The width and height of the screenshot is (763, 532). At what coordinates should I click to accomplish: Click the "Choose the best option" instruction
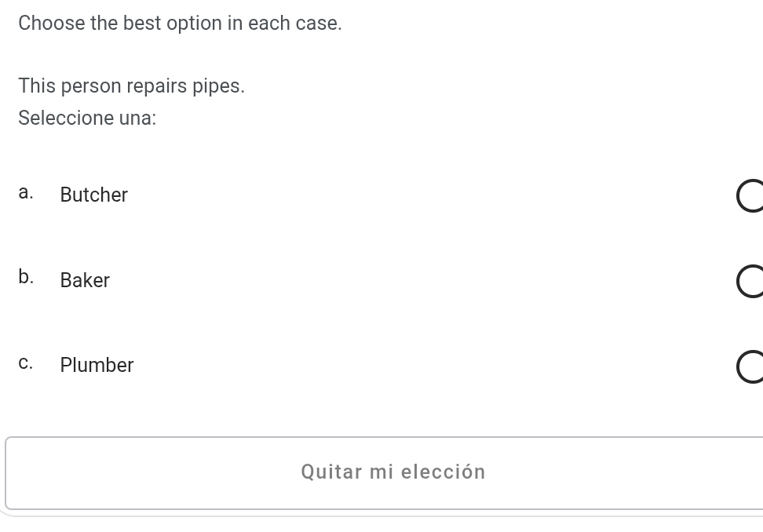tap(180, 24)
